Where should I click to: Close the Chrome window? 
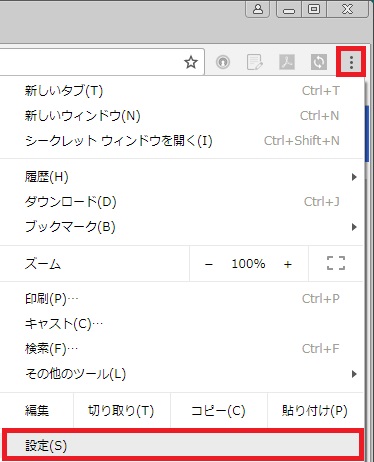[348, 9]
